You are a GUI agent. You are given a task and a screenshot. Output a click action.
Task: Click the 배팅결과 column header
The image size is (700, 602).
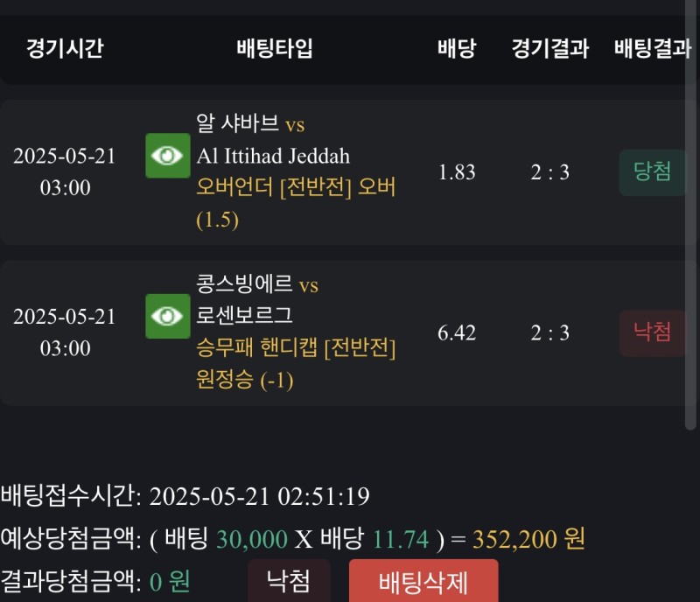(x=652, y=49)
